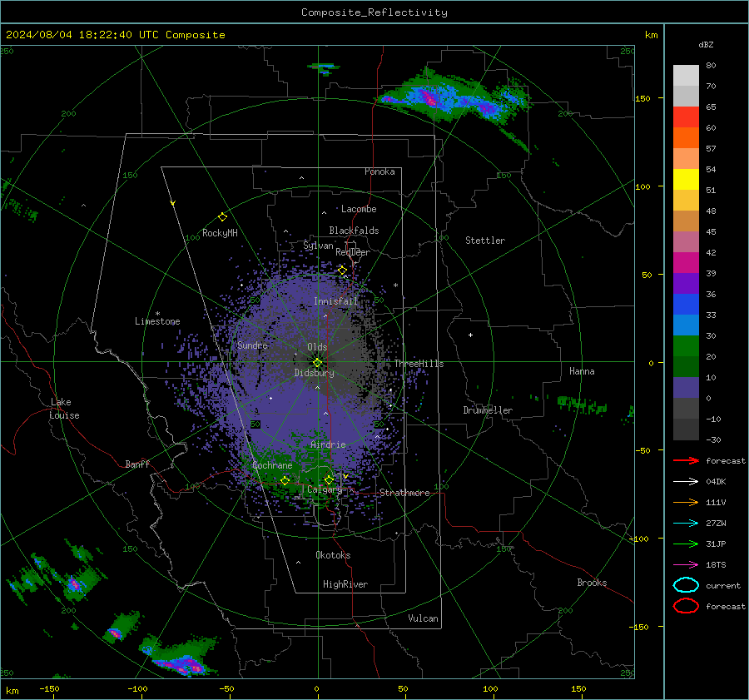Click the ThreeHills city label
Screen dimensions: 749x700
[419, 364]
